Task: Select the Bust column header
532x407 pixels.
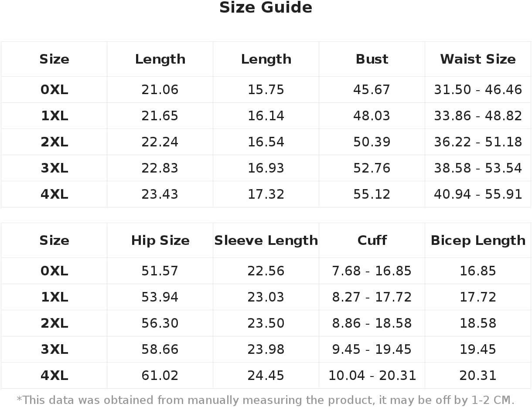Action: (372, 59)
